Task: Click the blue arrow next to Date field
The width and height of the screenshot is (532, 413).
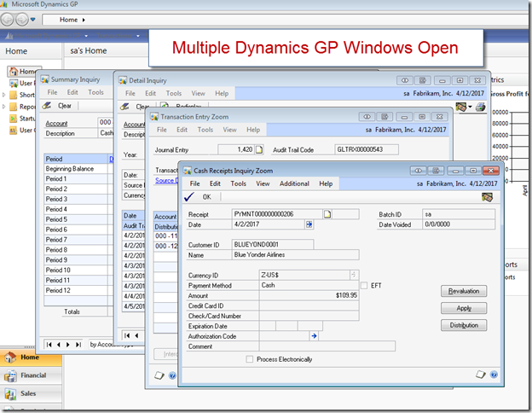Action: 309,224
